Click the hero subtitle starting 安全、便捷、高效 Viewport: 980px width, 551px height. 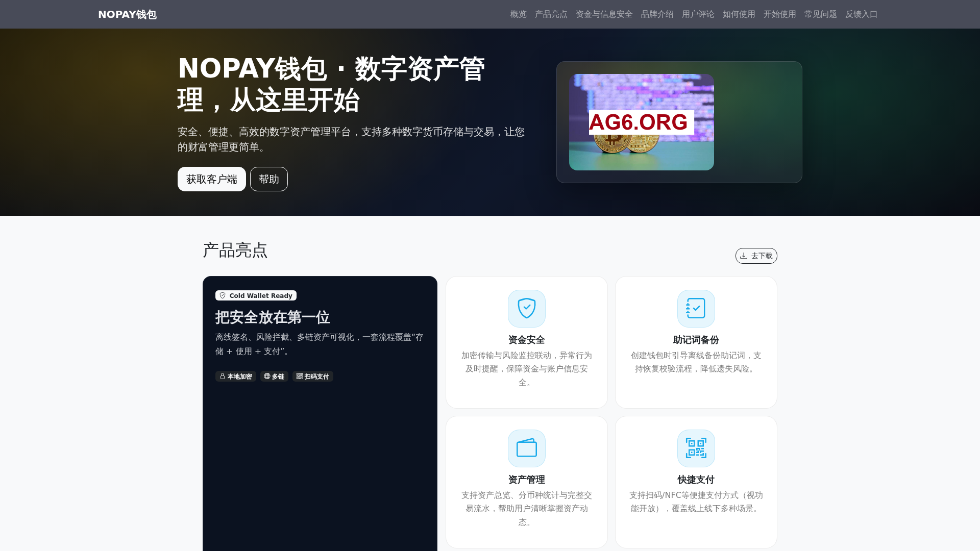[351, 139]
